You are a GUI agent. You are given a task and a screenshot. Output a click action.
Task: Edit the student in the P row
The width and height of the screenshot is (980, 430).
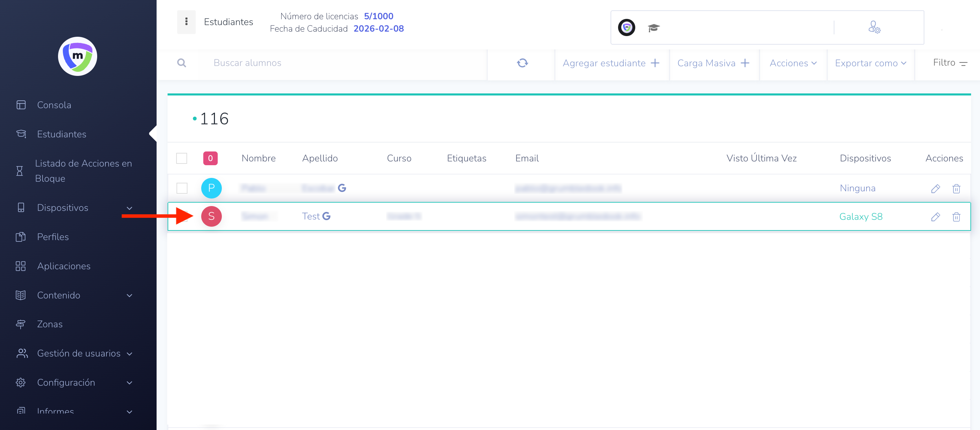935,188
